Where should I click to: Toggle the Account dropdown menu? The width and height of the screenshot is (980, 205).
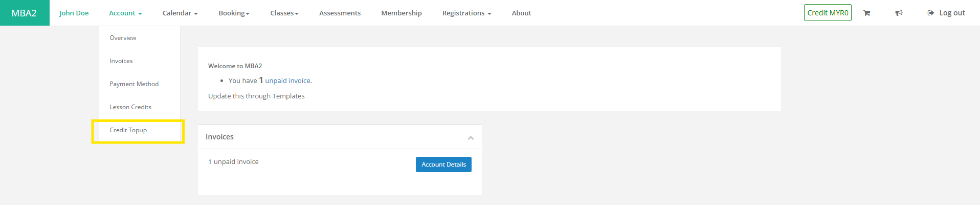[125, 13]
